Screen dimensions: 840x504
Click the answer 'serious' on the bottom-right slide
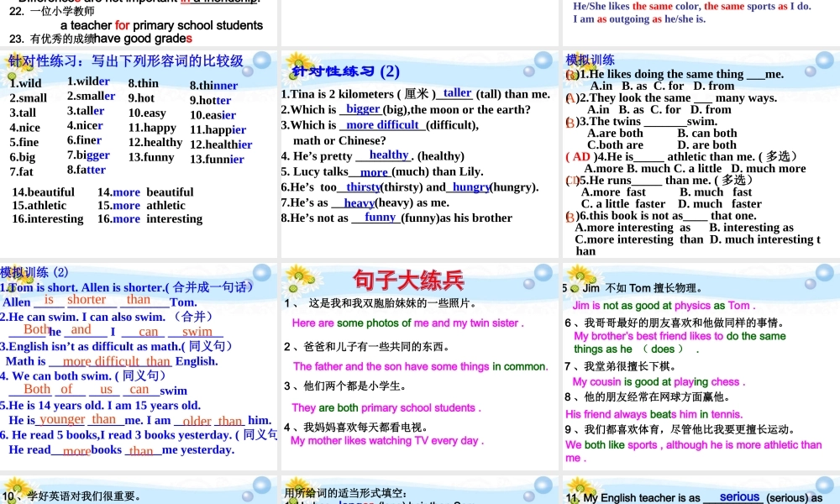[x=739, y=496]
